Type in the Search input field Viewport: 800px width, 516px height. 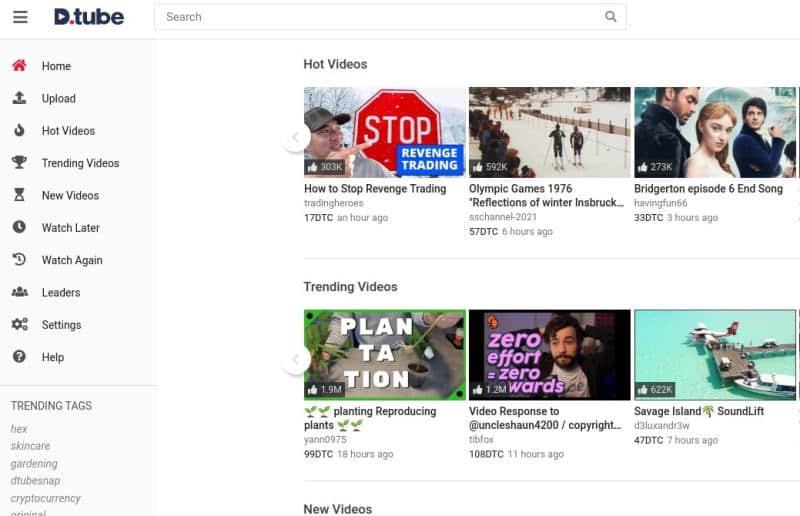click(x=380, y=17)
